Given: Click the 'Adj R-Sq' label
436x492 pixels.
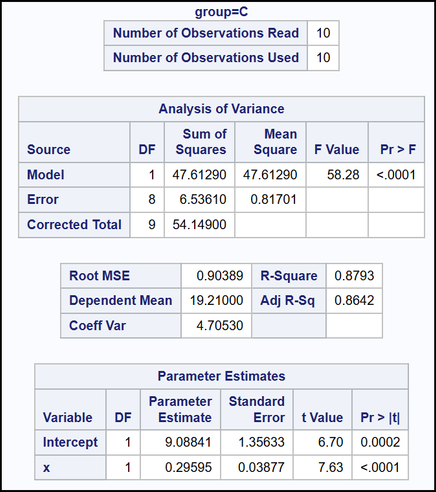Looking at the screenshot, I should point(287,300).
